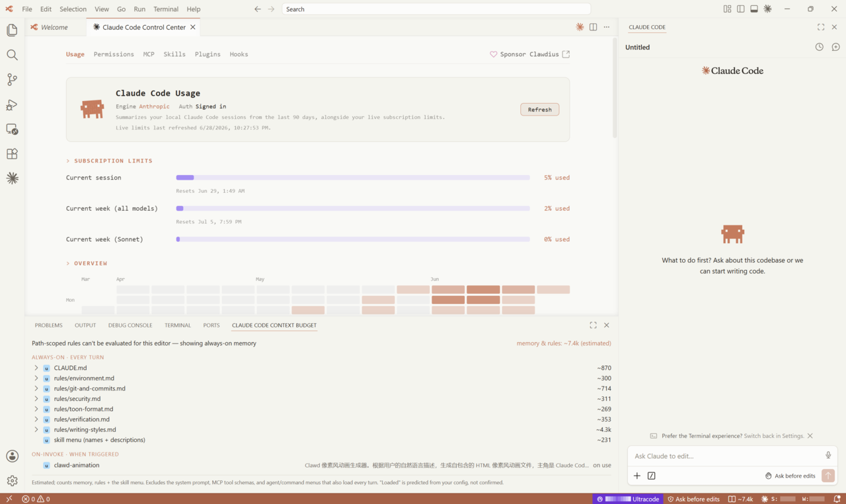Close the Claude Code Control Center tab
The height and width of the screenshot is (504, 846).
(193, 27)
